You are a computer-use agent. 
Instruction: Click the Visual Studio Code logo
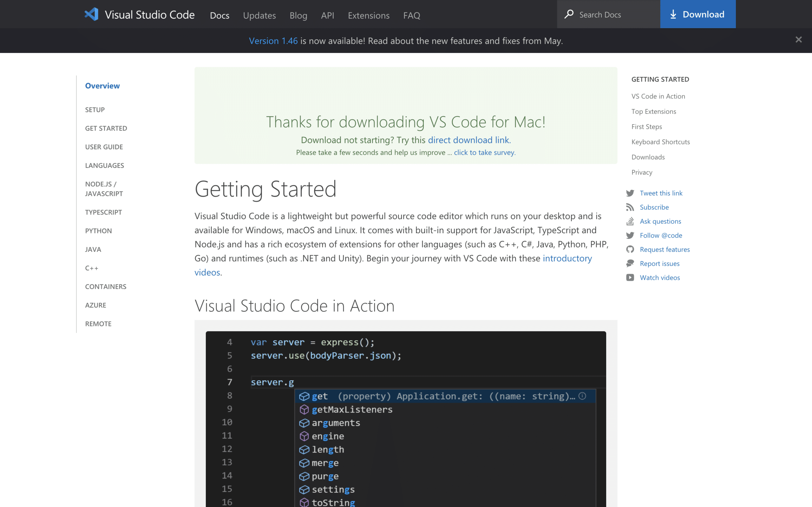tap(91, 14)
